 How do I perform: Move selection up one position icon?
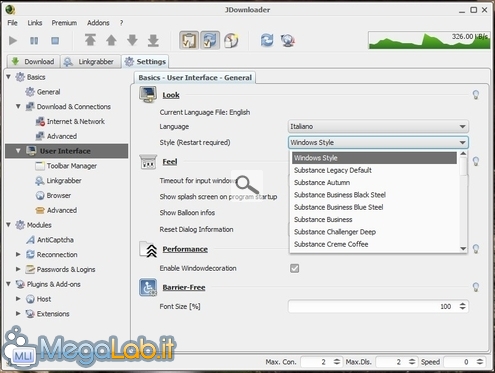pyautogui.click(x=111, y=40)
